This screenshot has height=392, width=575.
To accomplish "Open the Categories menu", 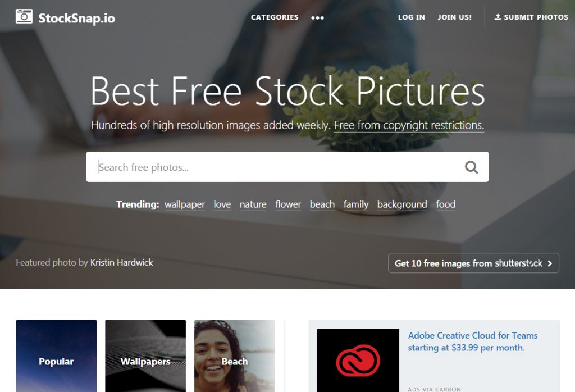I will click(x=274, y=17).
